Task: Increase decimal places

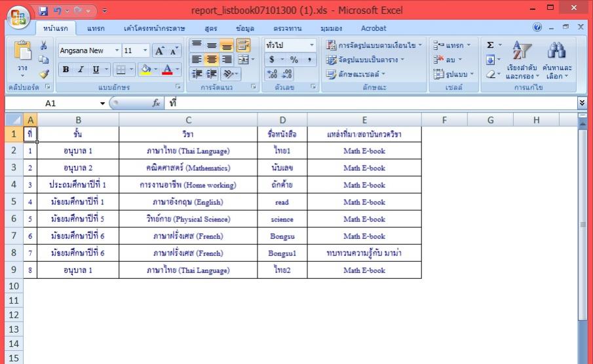Action: click(x=273, y=74)
